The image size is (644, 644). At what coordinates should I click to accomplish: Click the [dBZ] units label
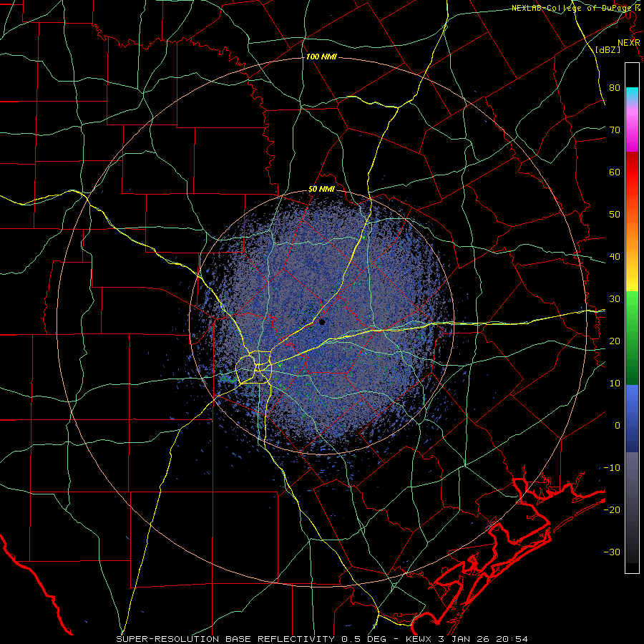click(608, 49)
